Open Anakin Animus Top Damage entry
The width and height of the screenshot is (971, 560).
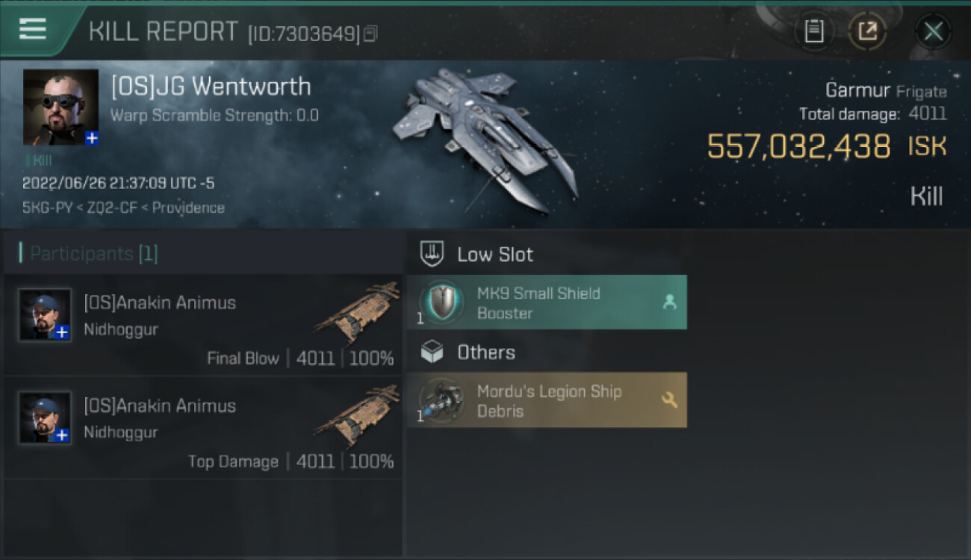tap(203, 429)
